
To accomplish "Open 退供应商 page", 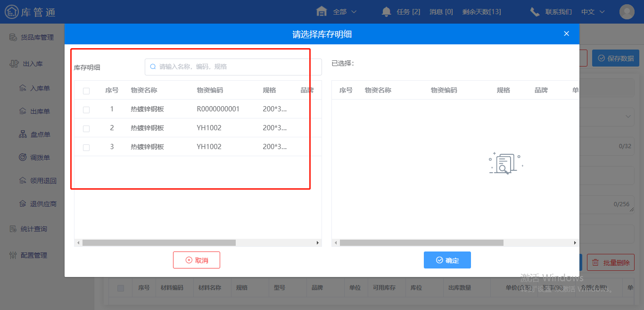I will [43, 204].
